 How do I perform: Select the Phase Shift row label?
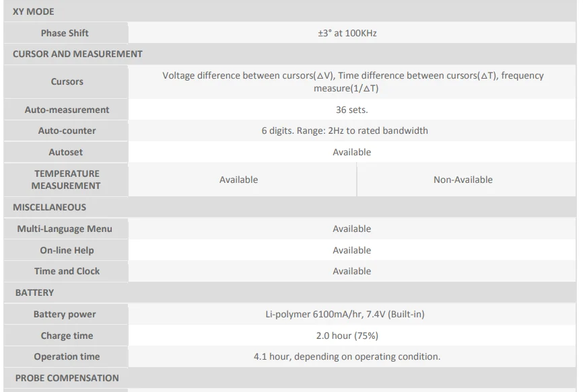click(x=65, y=33)
